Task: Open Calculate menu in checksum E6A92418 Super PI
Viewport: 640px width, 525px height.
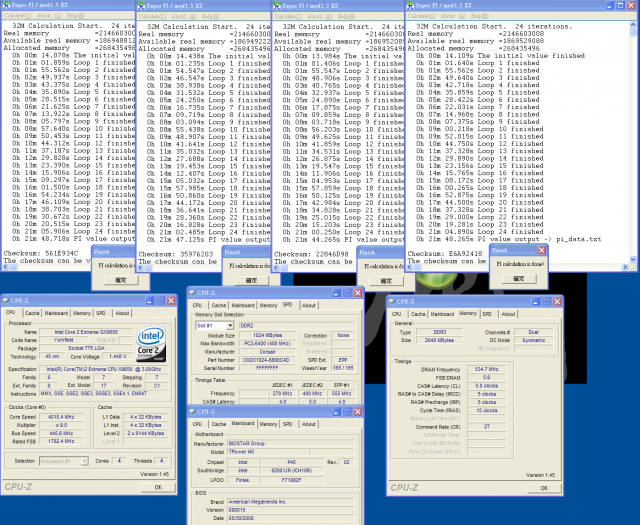Action: coord(422,16)
